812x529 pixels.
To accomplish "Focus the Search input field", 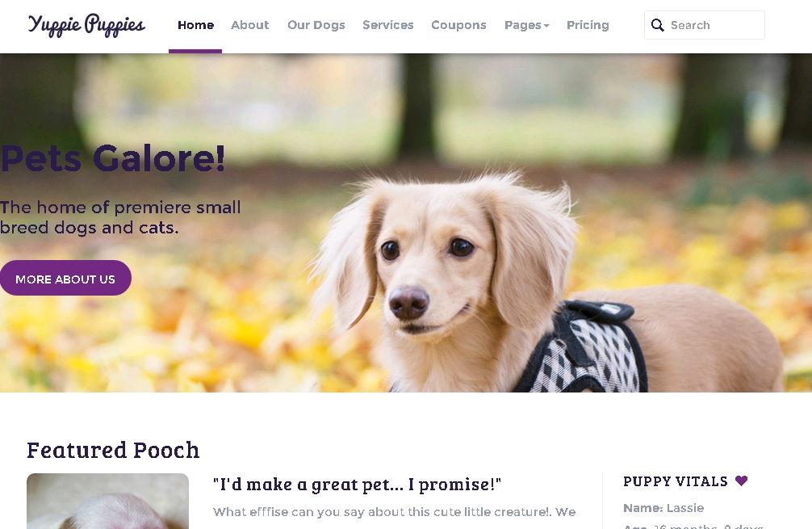I will (705, 25).
